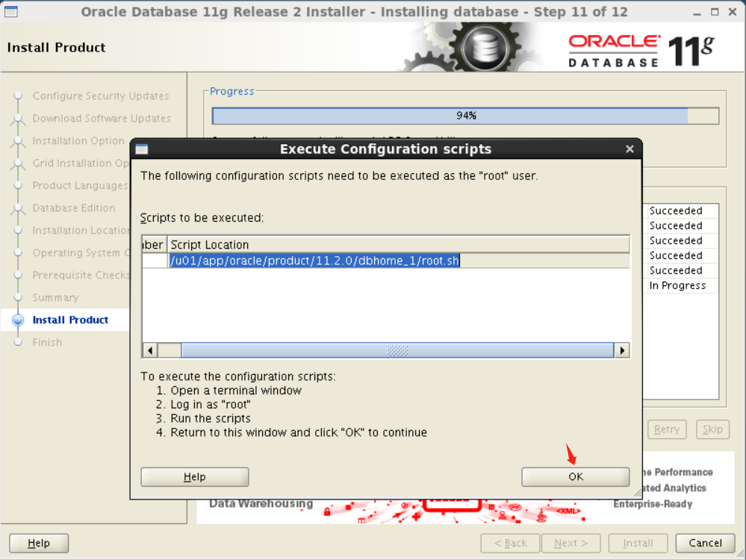The image size is (746, 560).
Task: Click the Back navigation button
Action: click(510, 543)
